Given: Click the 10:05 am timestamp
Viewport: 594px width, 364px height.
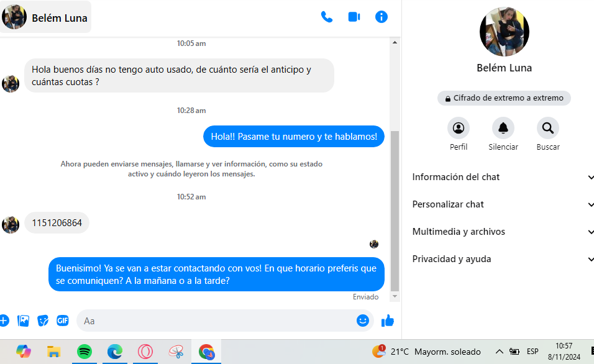Looking at the screenshot, I should [191, 43].
